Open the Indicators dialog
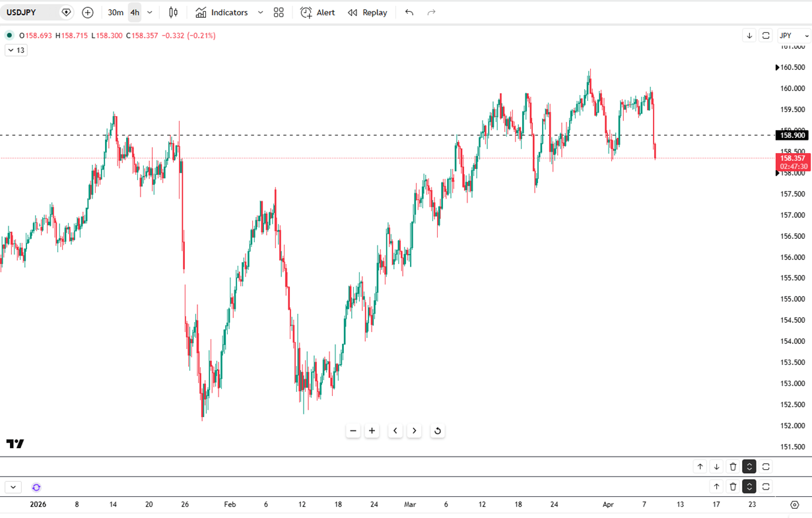Viewport: 812px width, 518px height. 222,13
